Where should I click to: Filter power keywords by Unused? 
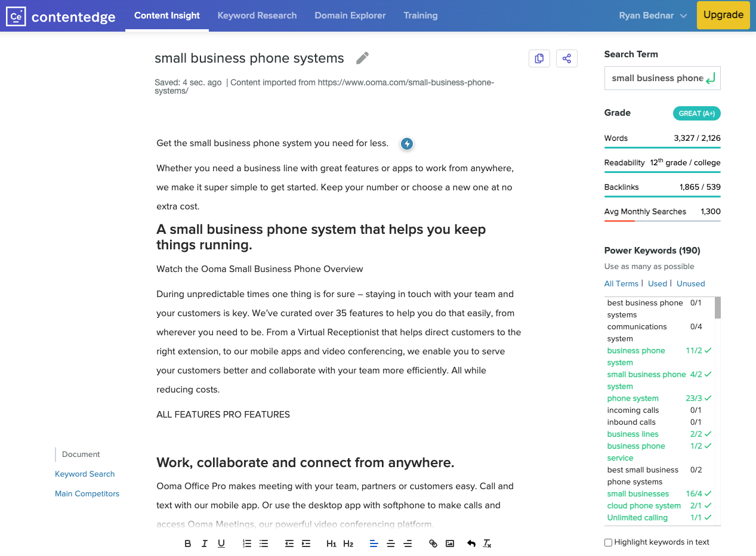(690, 283)
